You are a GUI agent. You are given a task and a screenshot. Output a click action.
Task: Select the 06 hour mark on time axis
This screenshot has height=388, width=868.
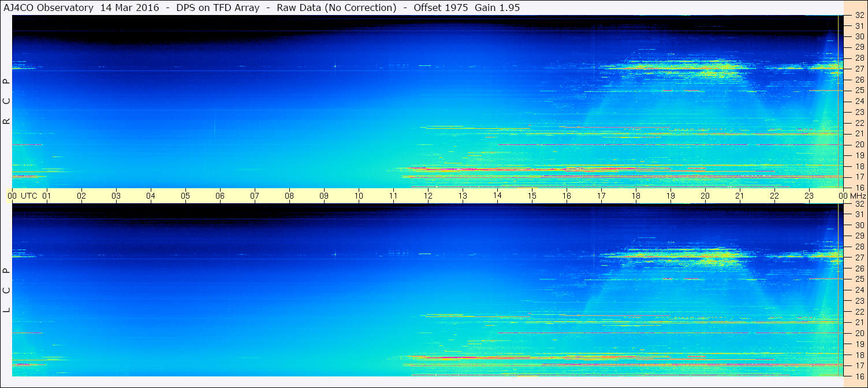pos(220,196)
